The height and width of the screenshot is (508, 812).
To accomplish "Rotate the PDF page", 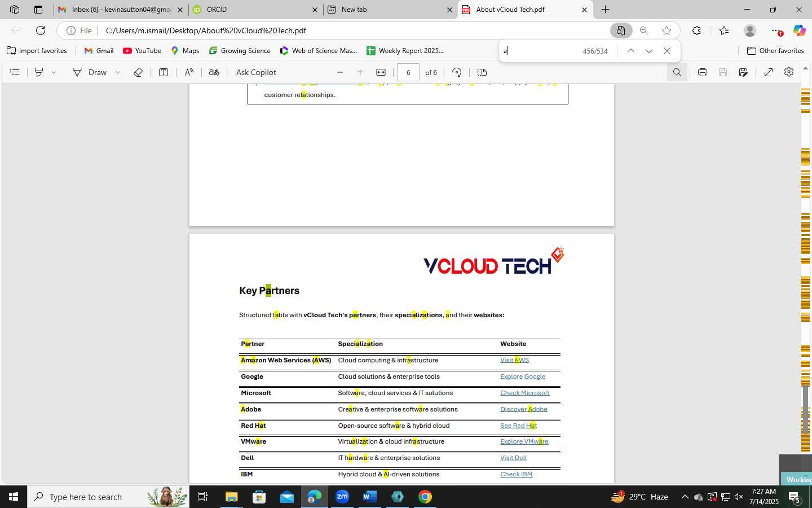I will click(x=457, y=72).
